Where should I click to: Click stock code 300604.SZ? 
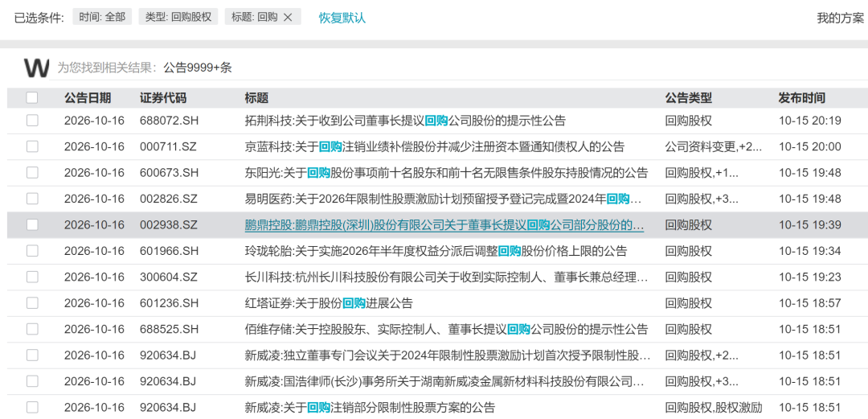(168, 277)
